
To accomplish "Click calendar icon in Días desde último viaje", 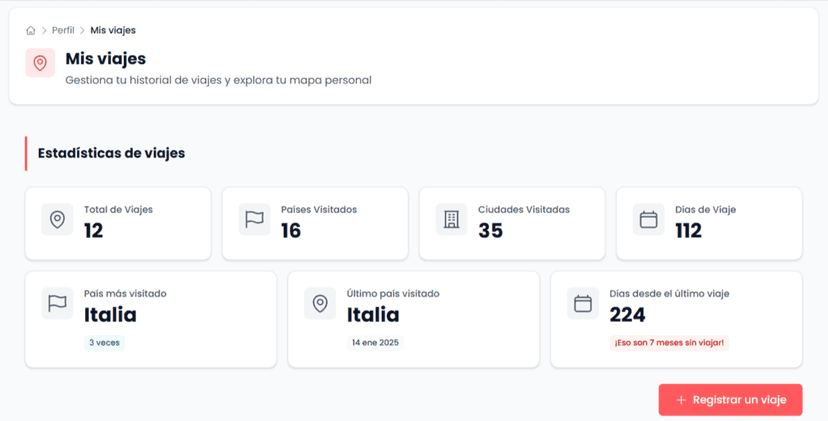I will [583, 304].
